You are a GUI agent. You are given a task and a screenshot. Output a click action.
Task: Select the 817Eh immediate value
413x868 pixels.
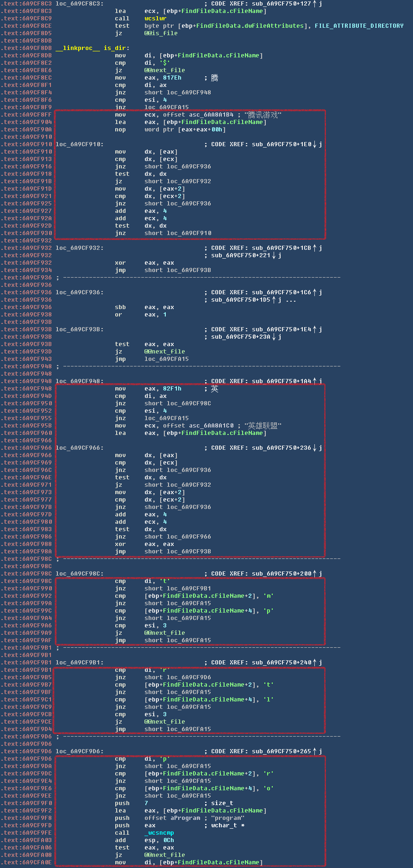(x=172, y=78)
